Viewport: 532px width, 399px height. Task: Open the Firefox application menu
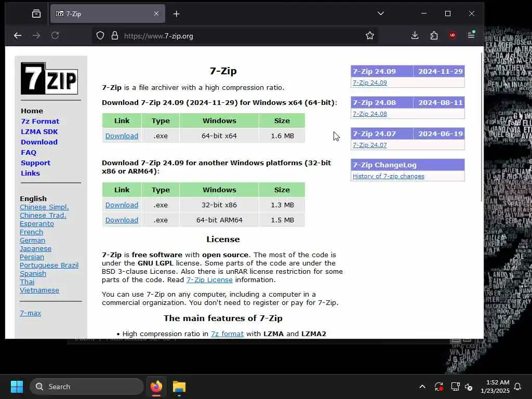click(x=471, y=35)
